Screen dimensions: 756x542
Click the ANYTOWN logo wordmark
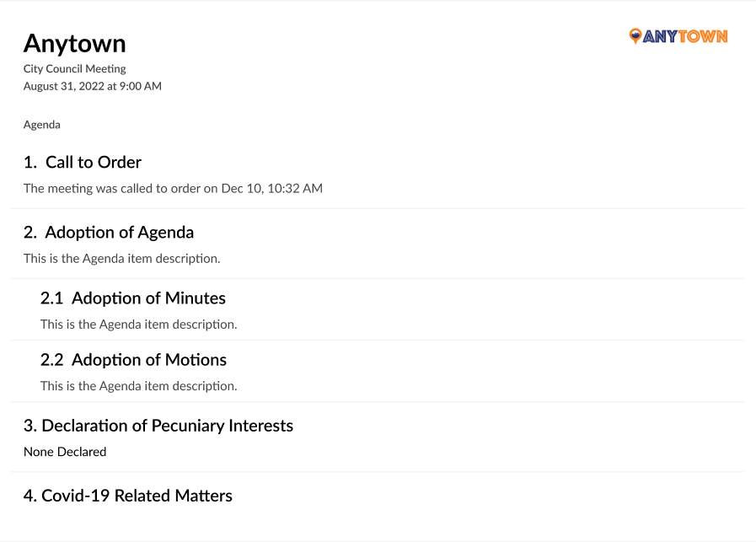684,36
